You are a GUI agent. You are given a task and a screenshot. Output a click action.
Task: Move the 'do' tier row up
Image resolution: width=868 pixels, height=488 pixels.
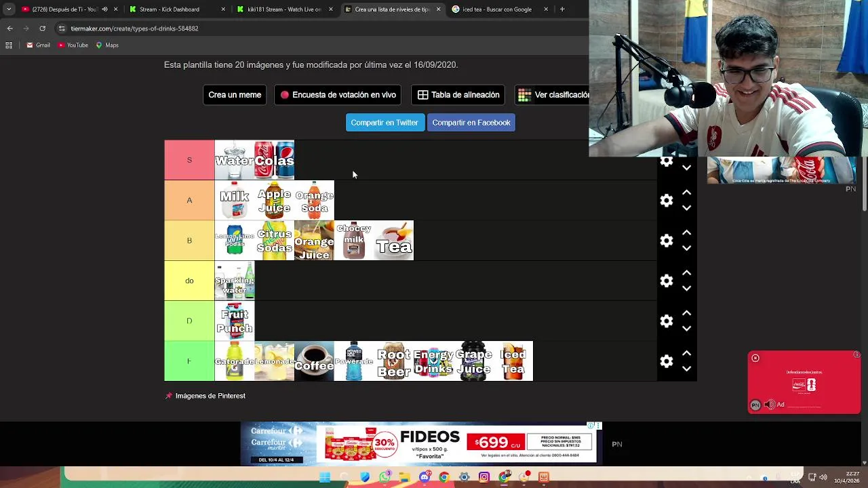click(x=686, y=272)
